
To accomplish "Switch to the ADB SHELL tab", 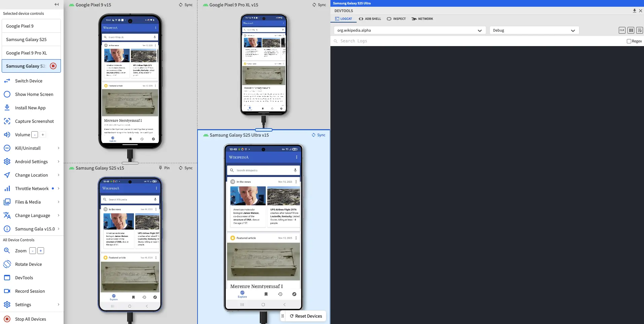I will coord(369,19).
